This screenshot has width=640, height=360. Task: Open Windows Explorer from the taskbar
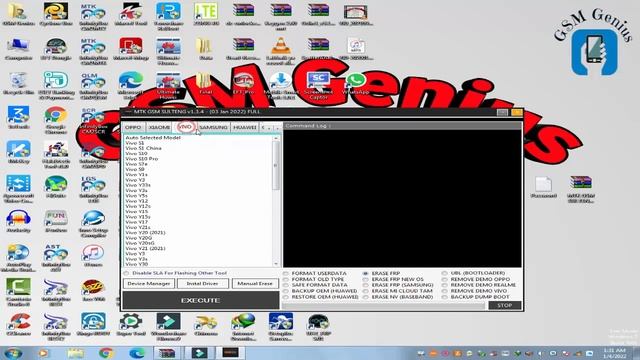76,353
